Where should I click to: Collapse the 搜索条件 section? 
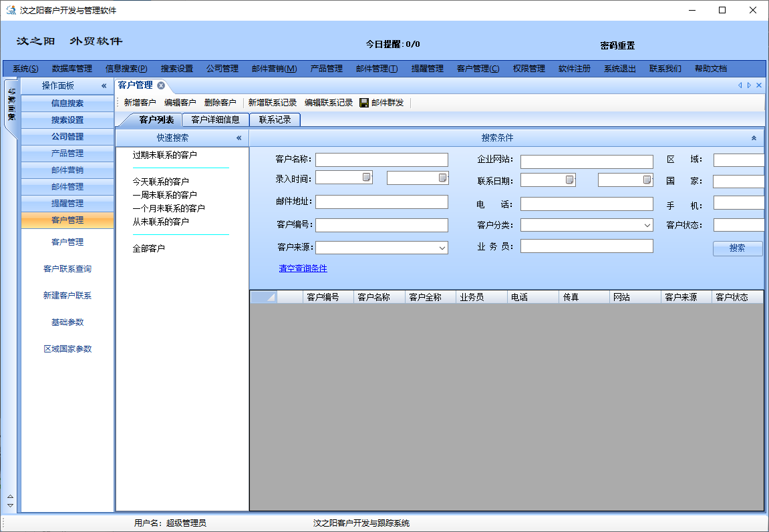(x=754, y=137)
